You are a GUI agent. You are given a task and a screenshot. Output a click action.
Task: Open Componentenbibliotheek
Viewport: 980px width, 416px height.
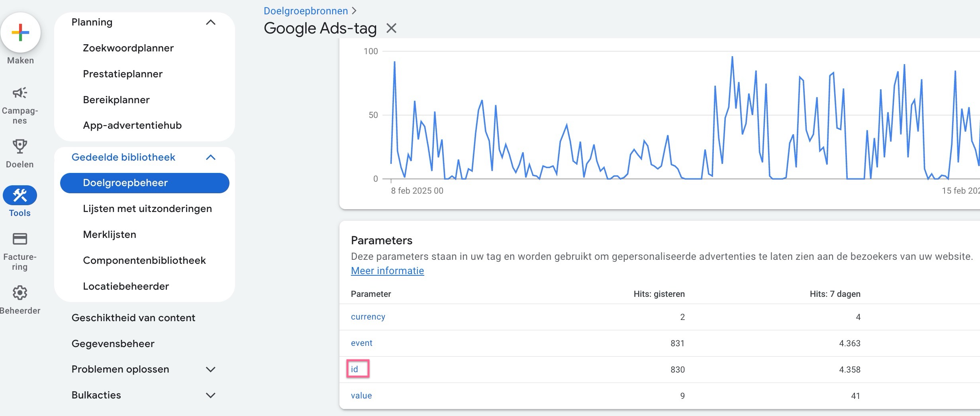click(x=144, y=261)
